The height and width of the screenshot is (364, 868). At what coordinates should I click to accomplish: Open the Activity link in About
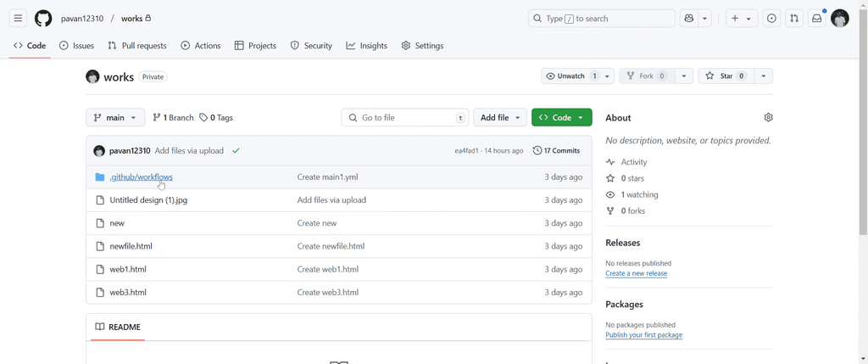pos(626,162)
